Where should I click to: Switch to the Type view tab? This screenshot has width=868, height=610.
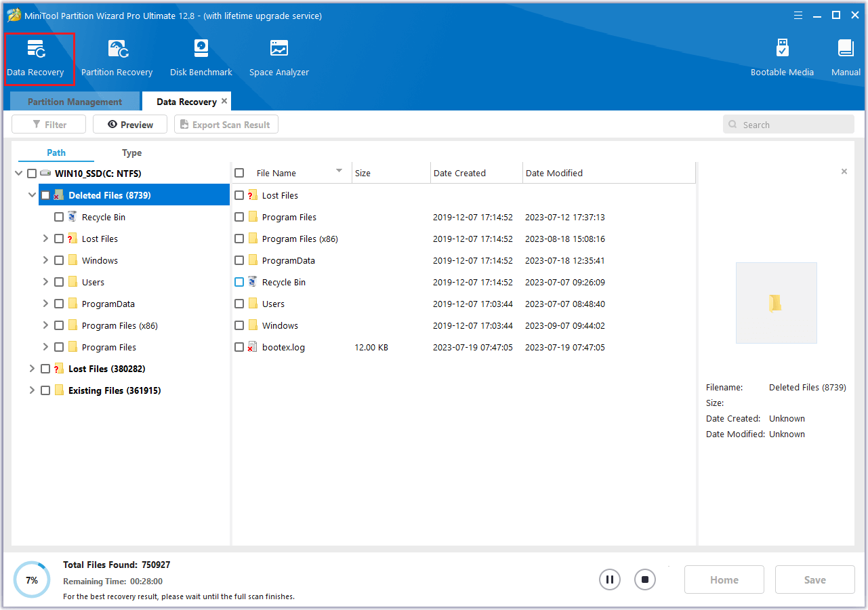click(x=131, y=152)
